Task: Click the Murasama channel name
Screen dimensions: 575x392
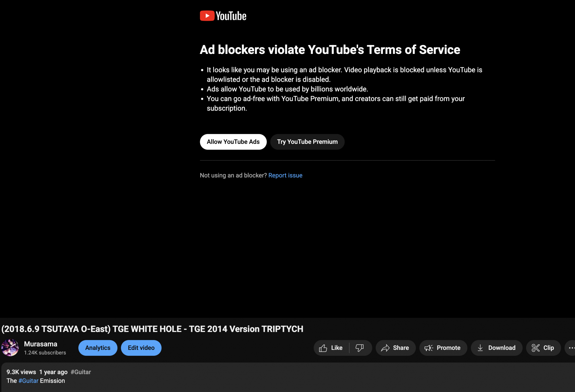Action: [x=41, y=344]
